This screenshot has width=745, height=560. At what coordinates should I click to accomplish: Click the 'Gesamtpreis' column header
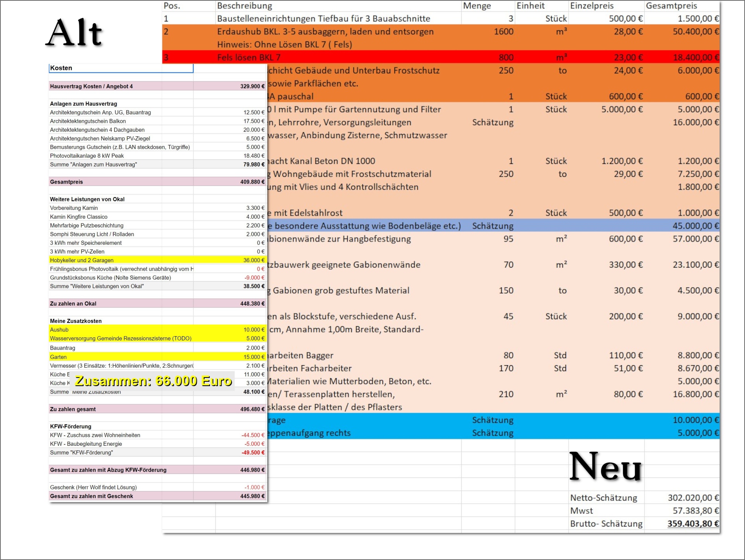pos(671,6)
